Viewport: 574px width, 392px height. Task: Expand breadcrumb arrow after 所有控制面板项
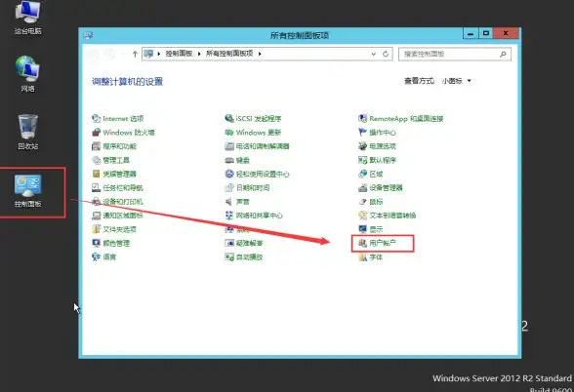[260, 54]
